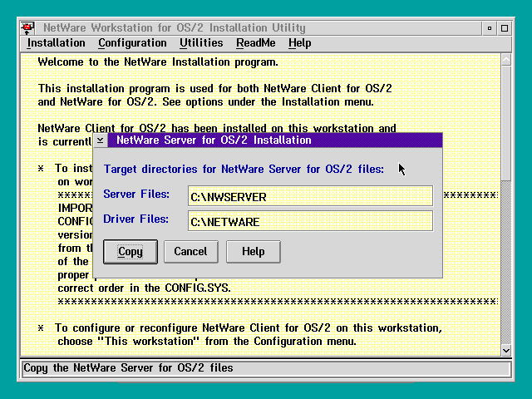Click the 'Server Files:' label
532x399 pixels.
coord(136,194)
